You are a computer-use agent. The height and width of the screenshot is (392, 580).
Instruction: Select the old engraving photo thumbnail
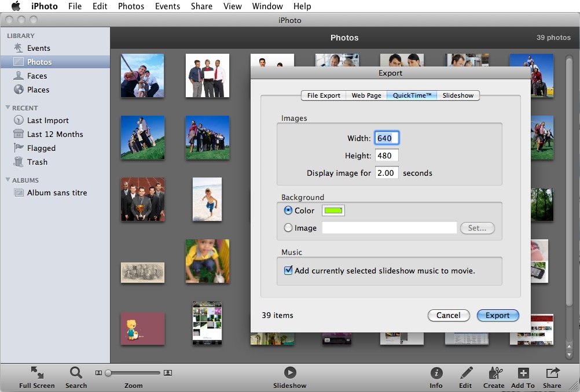(x=142, y=273)
